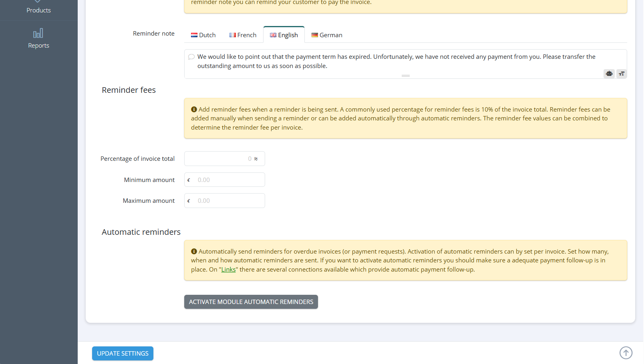The height and width of the screenshot is (364, 644).
Task: Focus the Minimum amount field
Action: (x=225, y=180)
